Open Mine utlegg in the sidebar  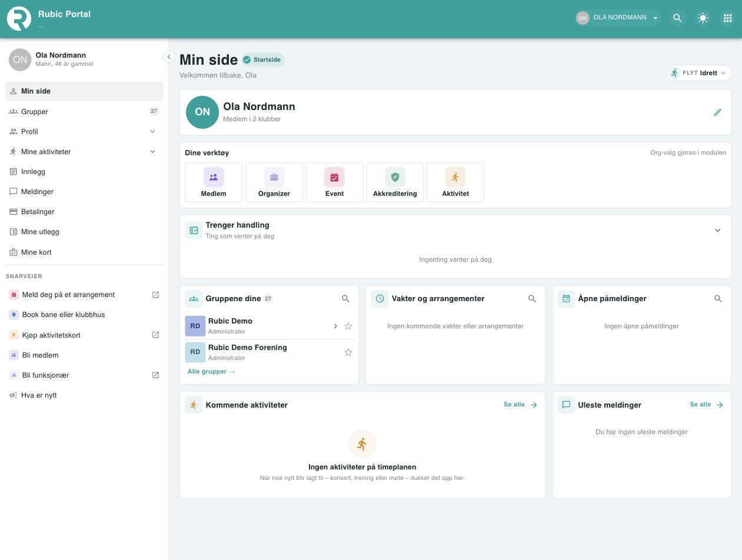click(x=84, y=231)
